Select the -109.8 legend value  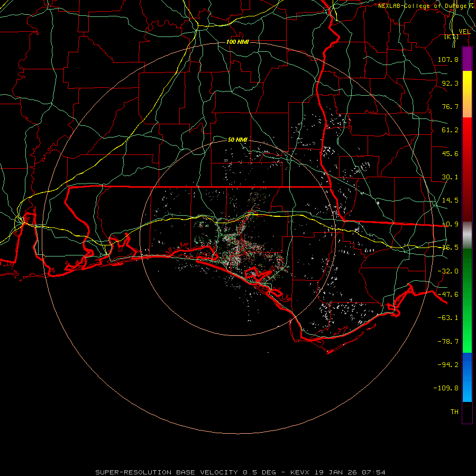pos(446,388)
